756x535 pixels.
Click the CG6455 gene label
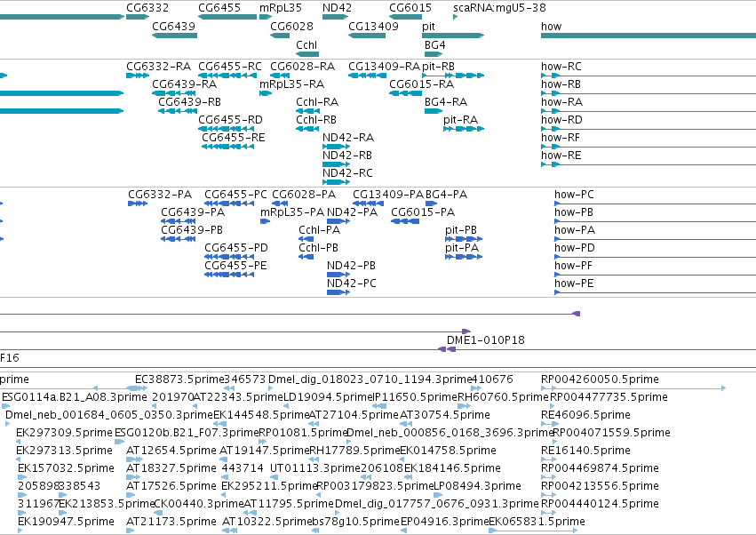pyautogui.click(x=219, y=8)
